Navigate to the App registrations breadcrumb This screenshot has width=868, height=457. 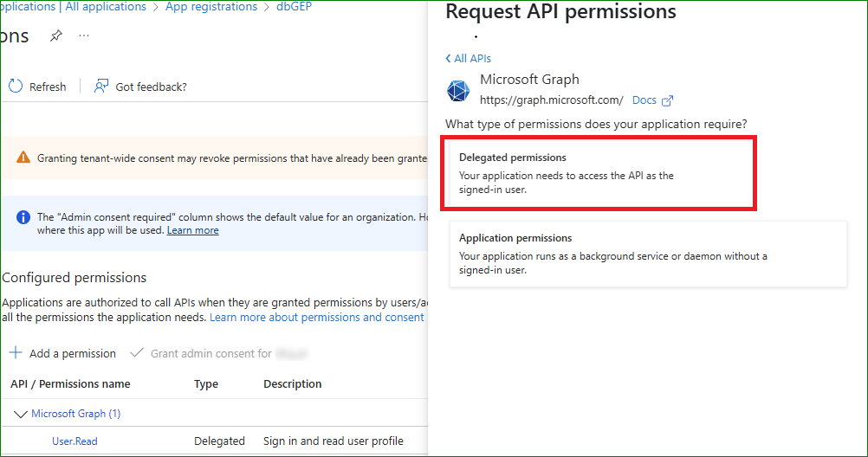click(x=211, y=7)
